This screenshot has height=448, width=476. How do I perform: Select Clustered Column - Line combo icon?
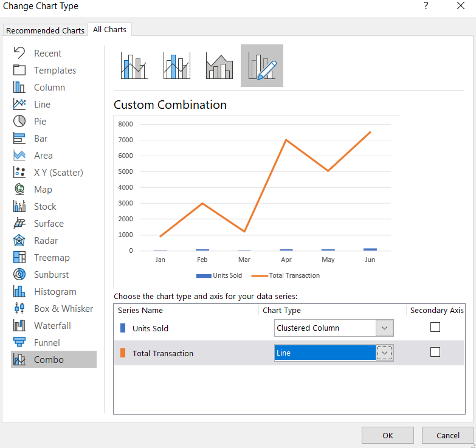point(134,66)
